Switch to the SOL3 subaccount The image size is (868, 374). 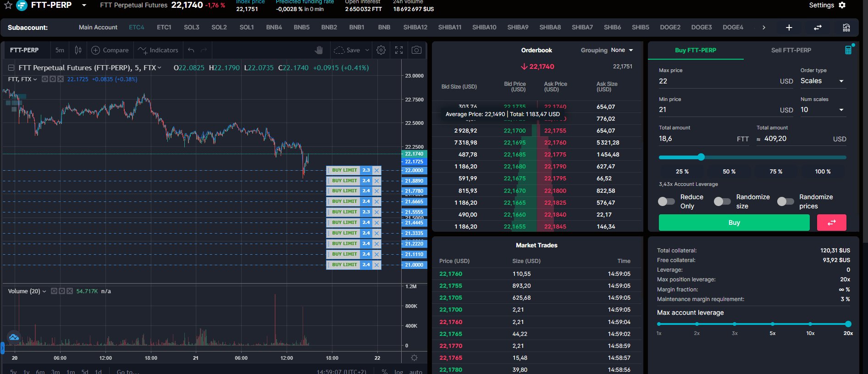click(192, 28)
